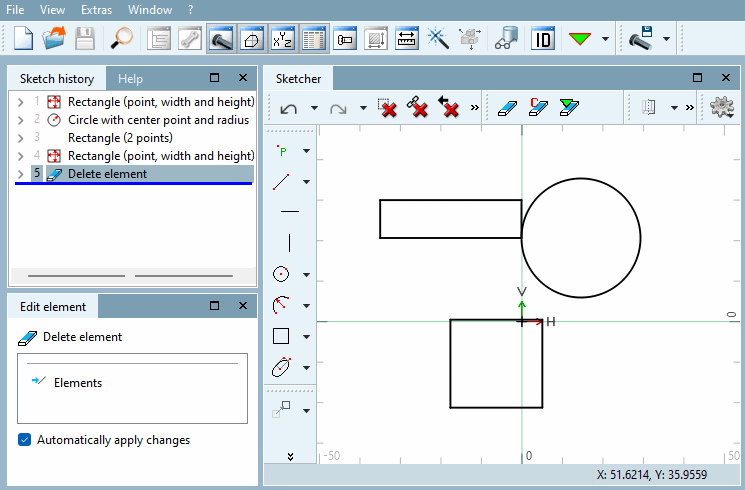Click the magic wand icon
This screenshot has width=745, height=490.
tap(438, 38)
